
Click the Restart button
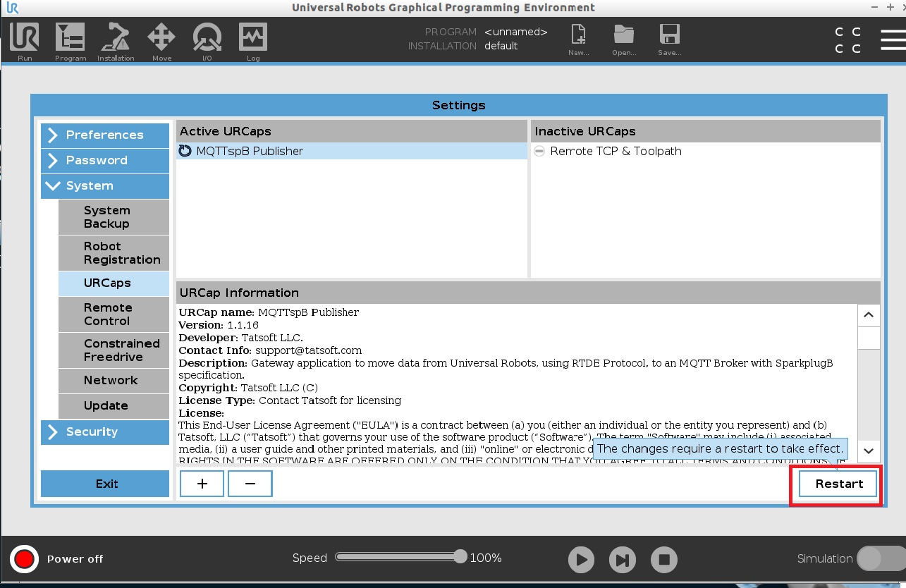click(838, 484)
